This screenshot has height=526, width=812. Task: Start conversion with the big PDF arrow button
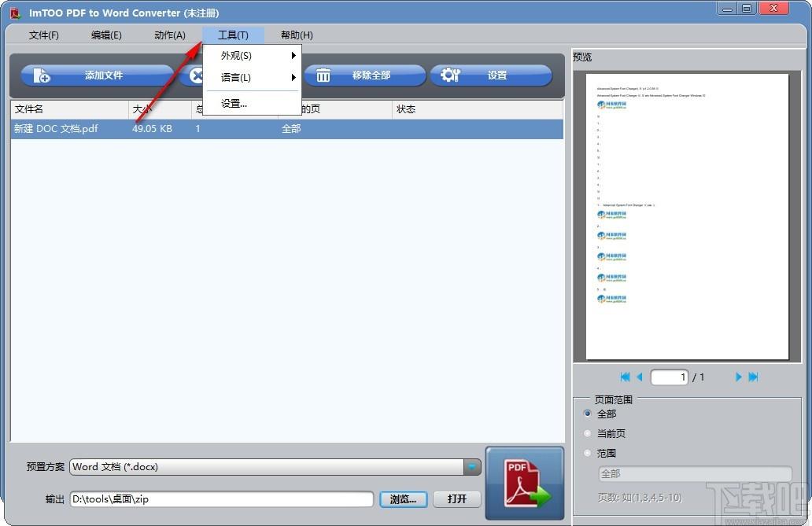(x=525, y=483)
